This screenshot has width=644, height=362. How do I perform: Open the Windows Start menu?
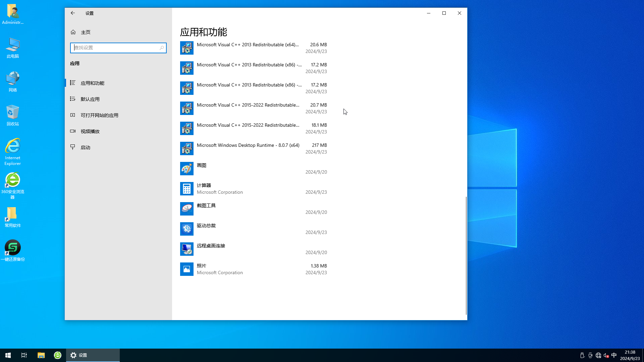(x=8, y=355)
